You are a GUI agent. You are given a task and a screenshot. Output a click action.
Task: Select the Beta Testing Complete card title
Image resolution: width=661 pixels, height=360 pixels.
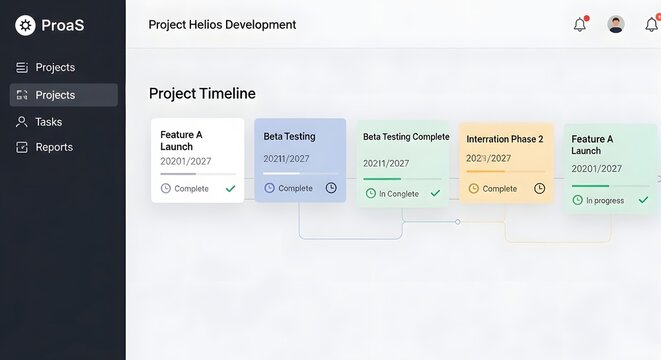[406, 137]
